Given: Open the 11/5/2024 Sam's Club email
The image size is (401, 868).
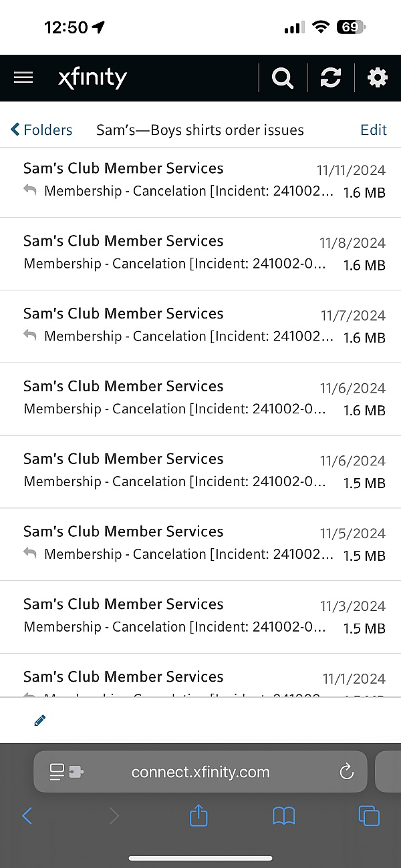Looking at the screenshot, I should pyautogui.click(x=200, y=544).
